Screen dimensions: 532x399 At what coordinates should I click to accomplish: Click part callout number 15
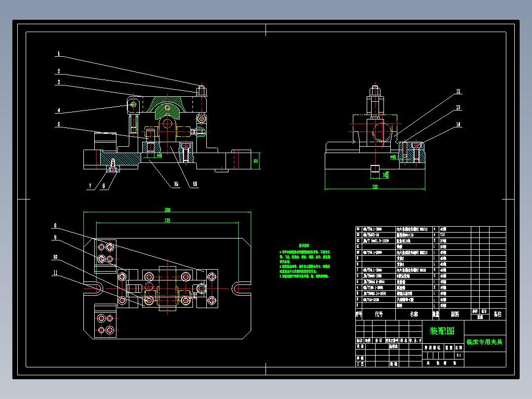[x=176, y=184]
